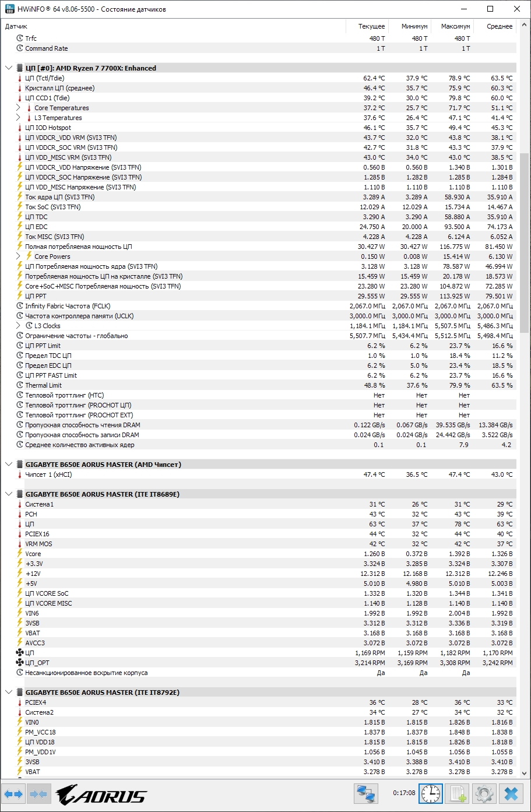Click icon of Несанкционированное вскрытие корпуса row
This screenshot has height=812, width=531.
click(x=20, y=673)
